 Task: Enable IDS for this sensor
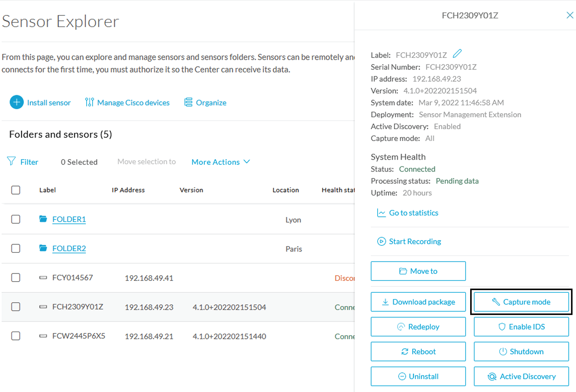pos(521,327)
